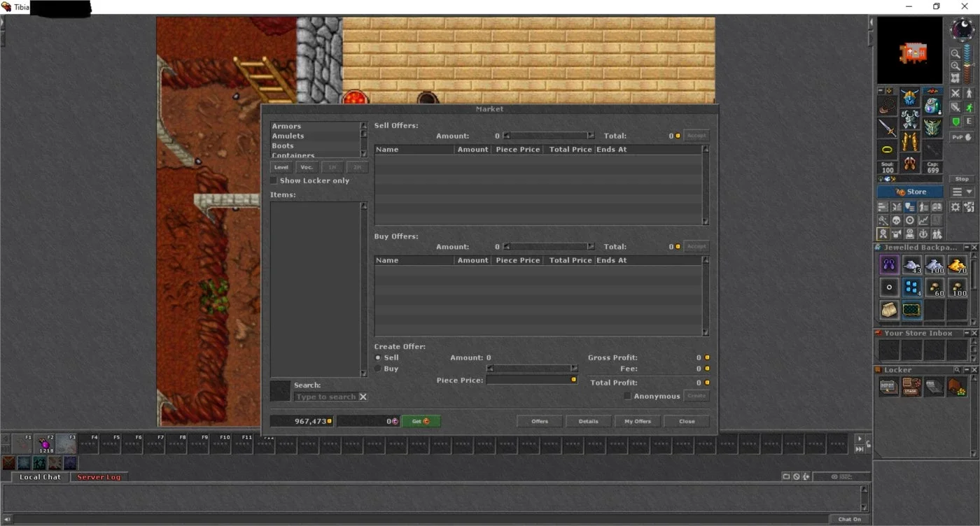The image size is (980, 526).
Task: Toggle the Level filter button
Action: pos(281,168)
